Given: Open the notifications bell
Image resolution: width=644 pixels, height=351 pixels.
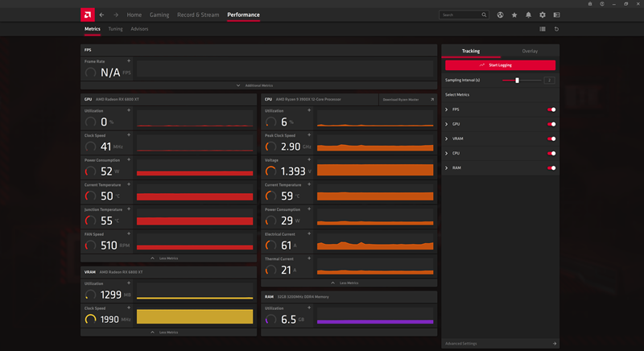Looking at the screenshot, I should pyautogui.click(x=528, y=14).
